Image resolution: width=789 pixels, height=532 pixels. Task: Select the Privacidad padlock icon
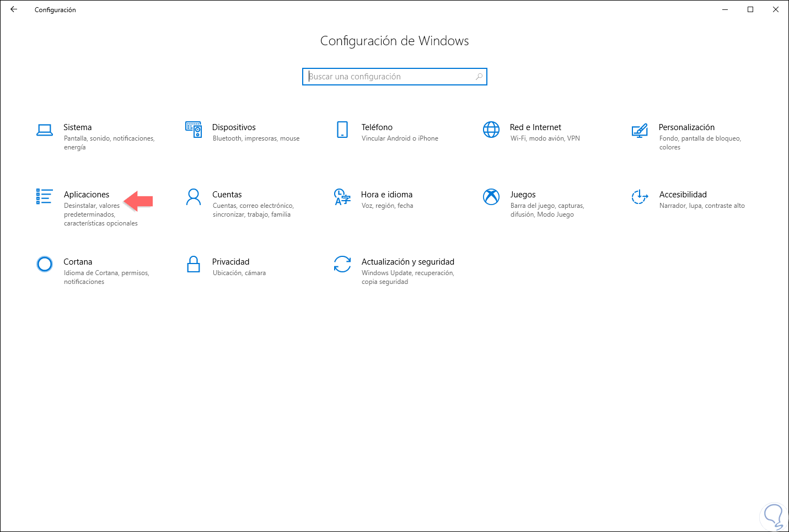194,264
